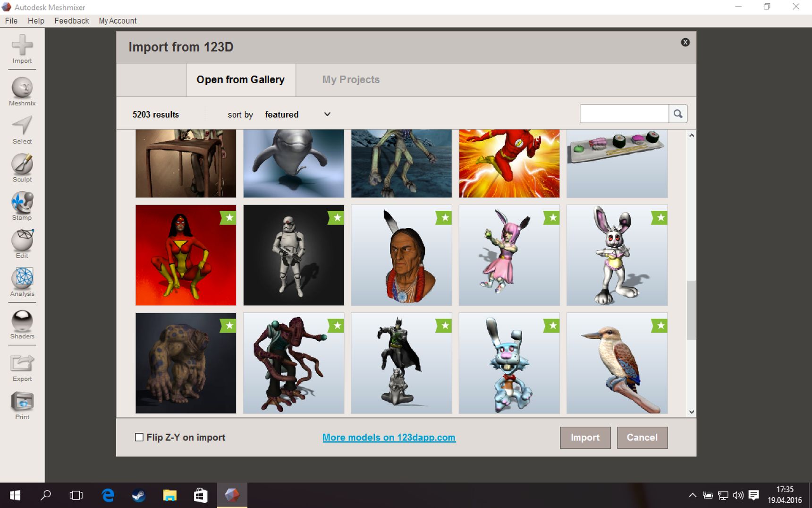This screenshot has width=812, height=508.
Task: Click the Export tool icon
Action: [x=22, y=368]
